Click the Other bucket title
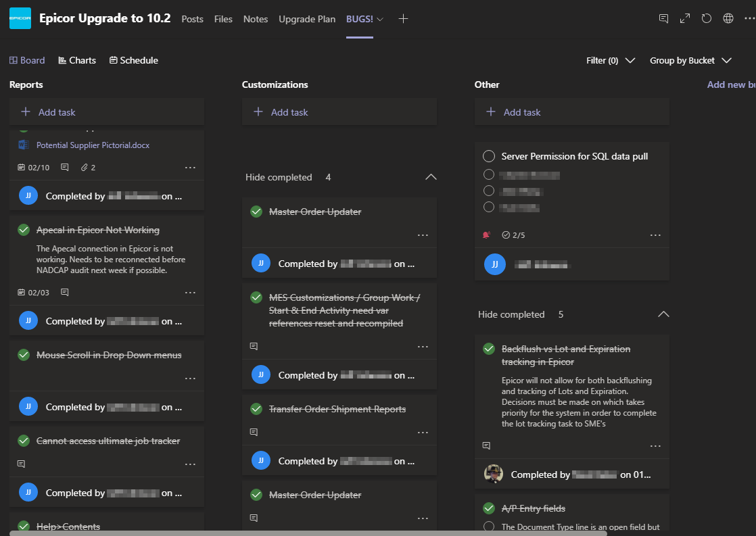This screenshot has height=536, width=756. (486, 84)
